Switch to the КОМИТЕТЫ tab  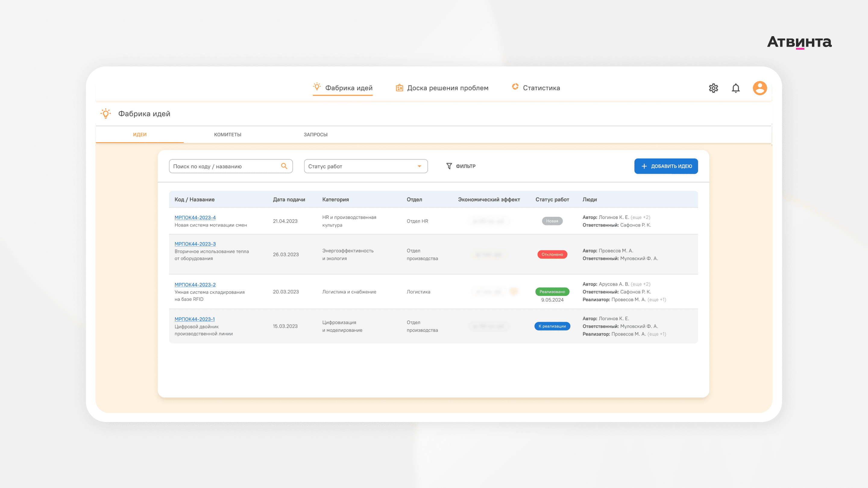228,134
